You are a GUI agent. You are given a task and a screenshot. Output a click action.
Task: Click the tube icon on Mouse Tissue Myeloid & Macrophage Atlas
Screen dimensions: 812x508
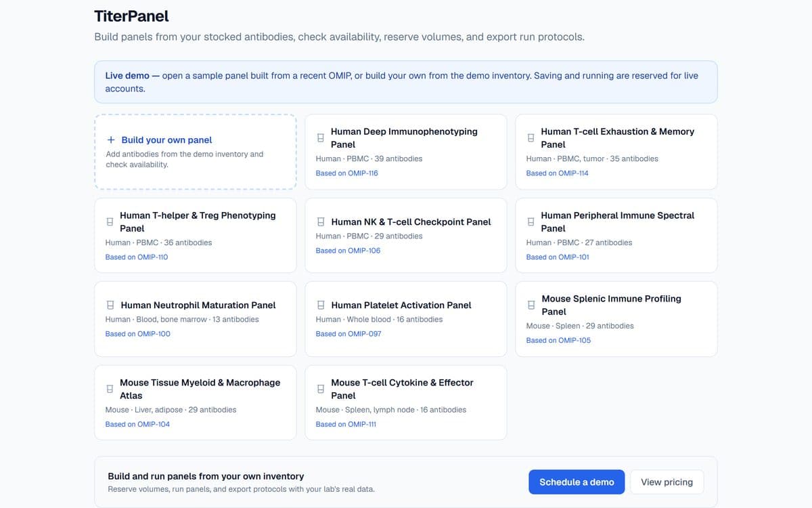[110, 389]
